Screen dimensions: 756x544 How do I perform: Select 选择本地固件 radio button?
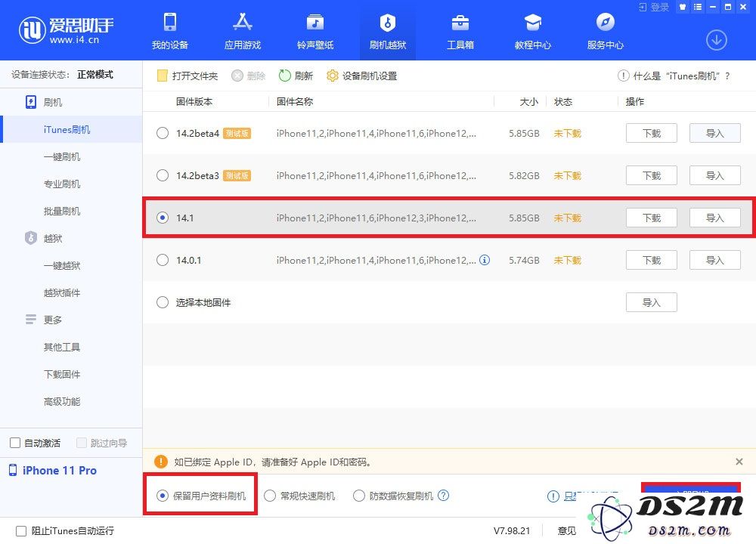pos(163,302)
